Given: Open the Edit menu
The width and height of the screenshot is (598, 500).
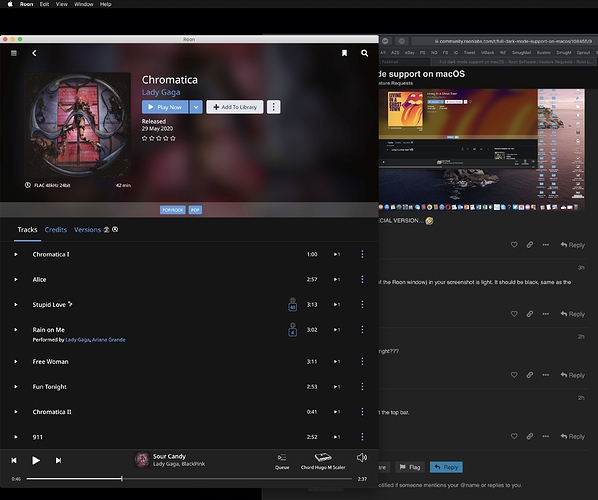Looking at the screenshot, I should tap(44, 4).
